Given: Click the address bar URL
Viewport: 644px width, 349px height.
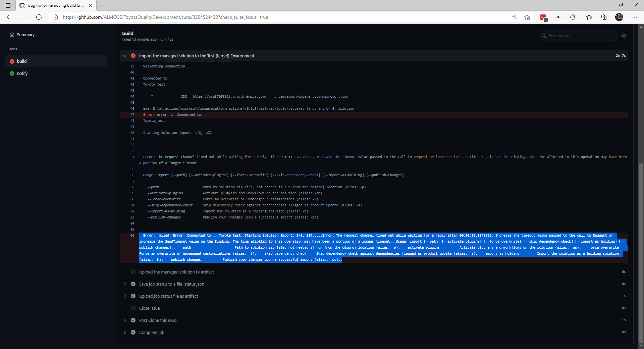Looking at the screenshot, I should [165, 17].
